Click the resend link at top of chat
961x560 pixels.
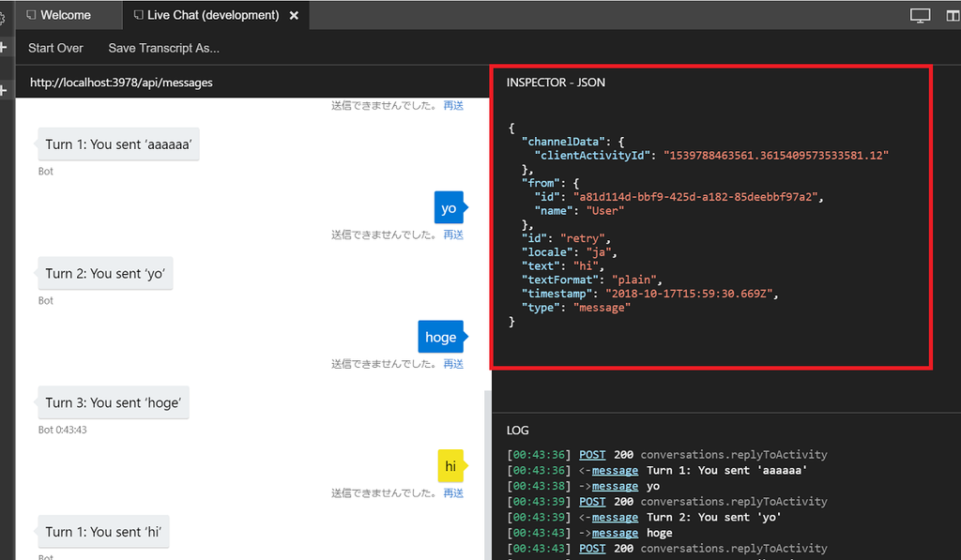453,105
